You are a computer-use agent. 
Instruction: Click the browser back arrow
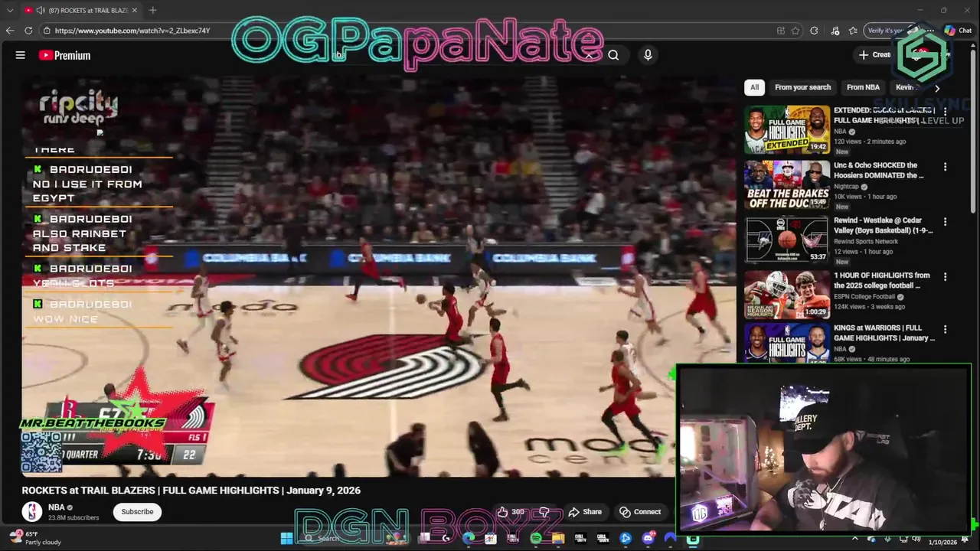click(x=10, y=31)
